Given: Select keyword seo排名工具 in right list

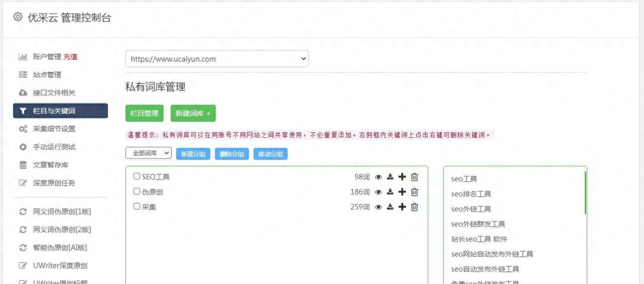Looking at the screenshot, I should [471, 194].
